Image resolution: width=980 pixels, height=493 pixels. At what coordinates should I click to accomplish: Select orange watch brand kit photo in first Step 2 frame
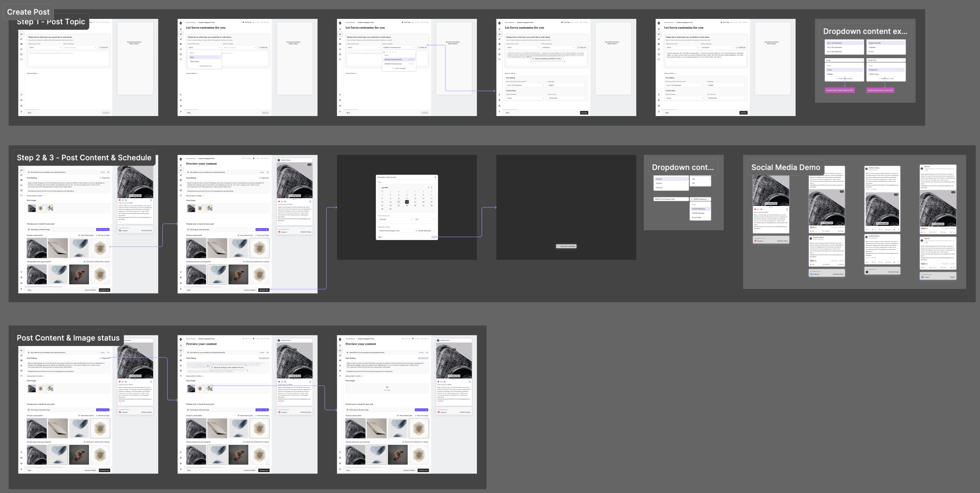coord(79,274)
